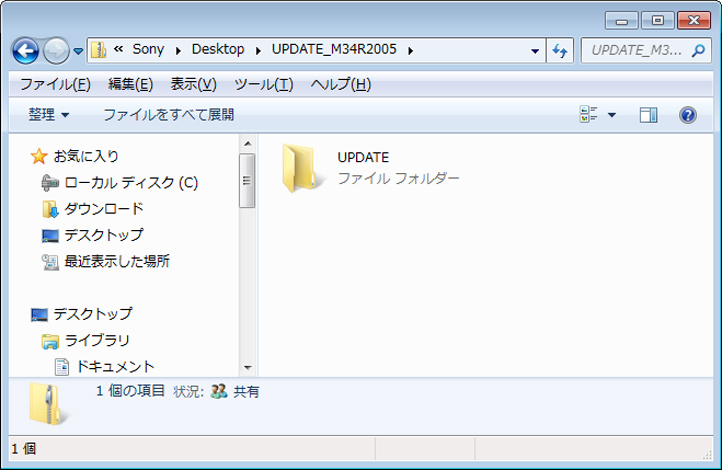Click the Forward navigation arrow button
723x470 pixels.
pos(56,50)
